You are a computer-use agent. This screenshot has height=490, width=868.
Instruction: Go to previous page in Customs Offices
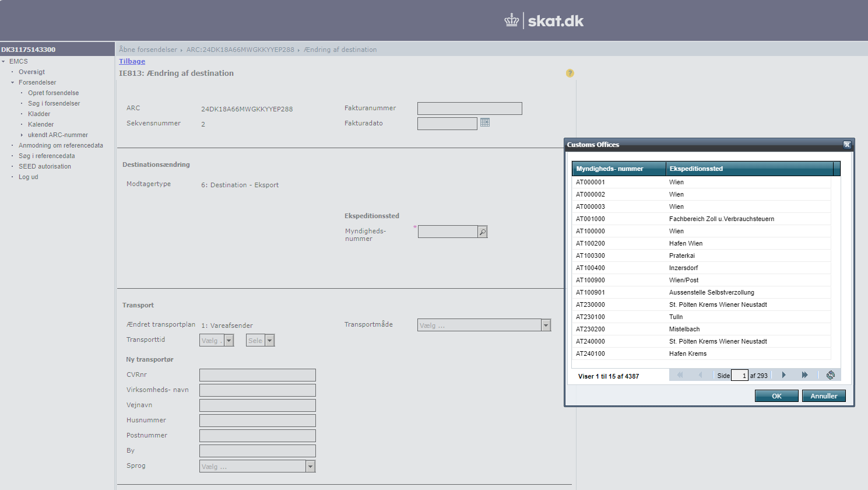(x=700, y=375)
